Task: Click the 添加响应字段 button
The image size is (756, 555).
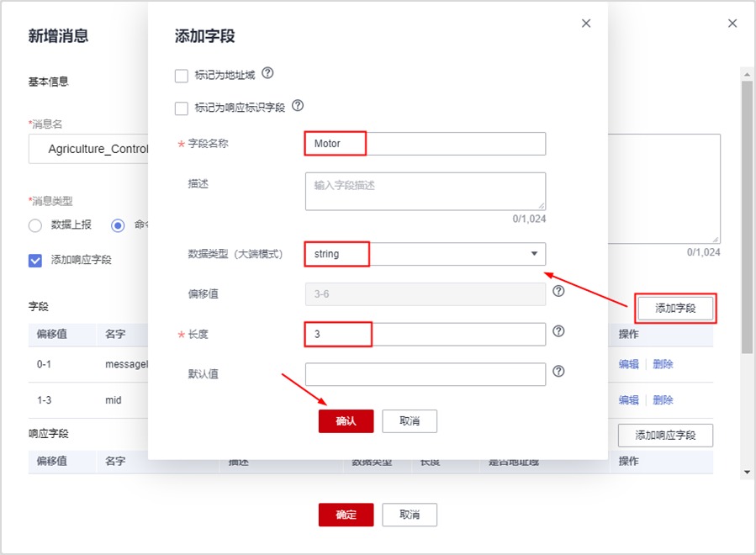Action: [x=665, y=436]
